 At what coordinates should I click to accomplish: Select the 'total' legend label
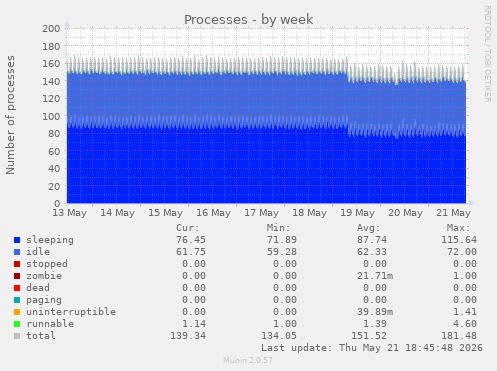(41, 336)
